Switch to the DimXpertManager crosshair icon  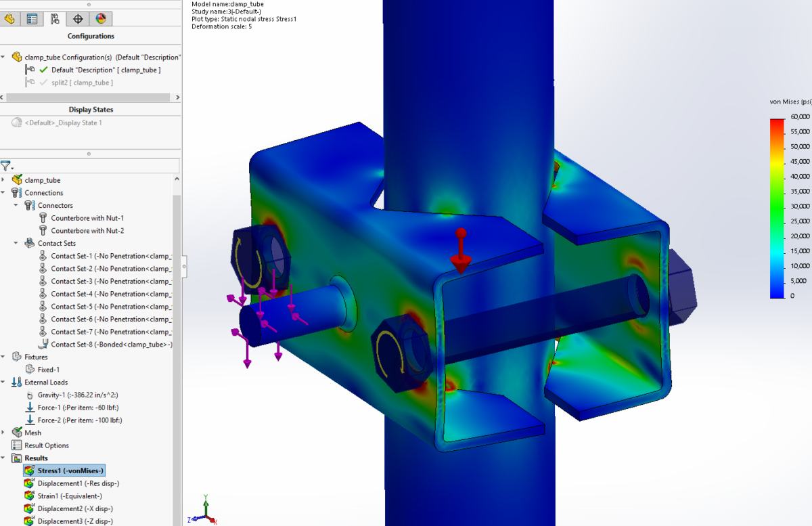click(x=77, y=18)
